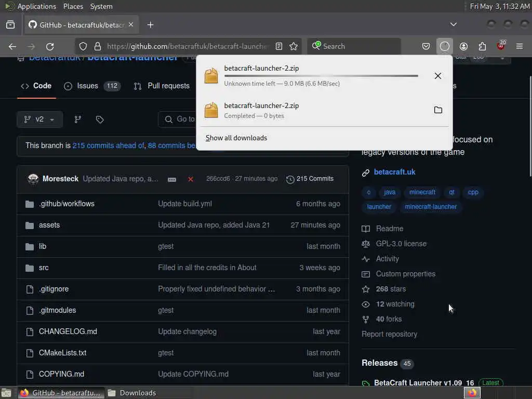
Task: View branches via the branch icon
Action: click(78, 119)
